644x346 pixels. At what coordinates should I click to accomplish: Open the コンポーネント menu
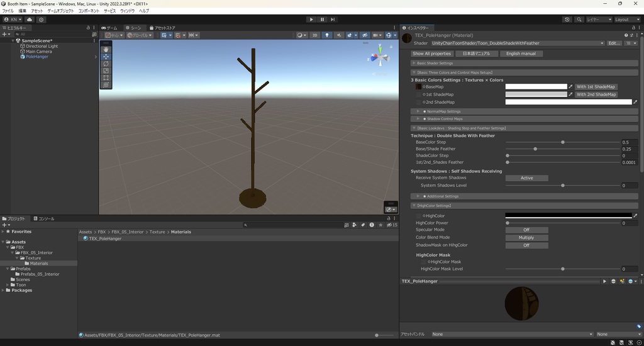(x=89, y=11)
